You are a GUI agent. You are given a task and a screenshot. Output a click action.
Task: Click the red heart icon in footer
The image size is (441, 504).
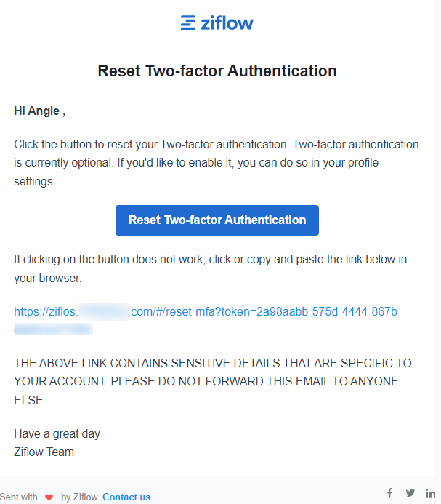pos(49,497)
